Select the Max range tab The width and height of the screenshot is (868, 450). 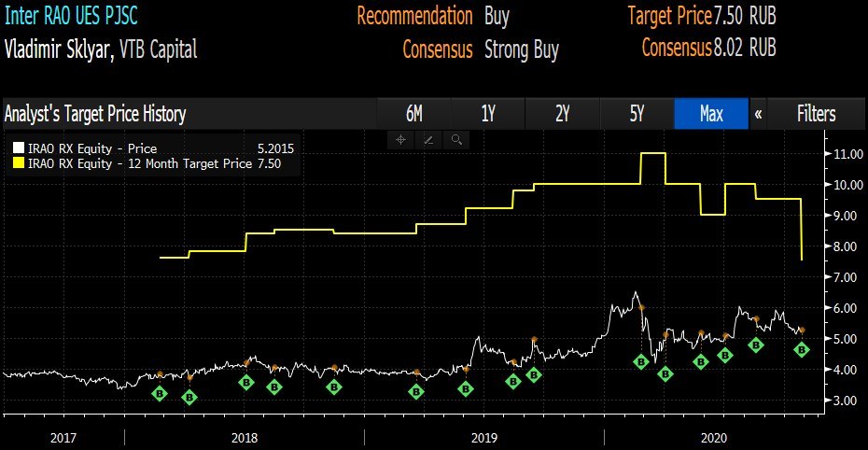tap(711, 114)
